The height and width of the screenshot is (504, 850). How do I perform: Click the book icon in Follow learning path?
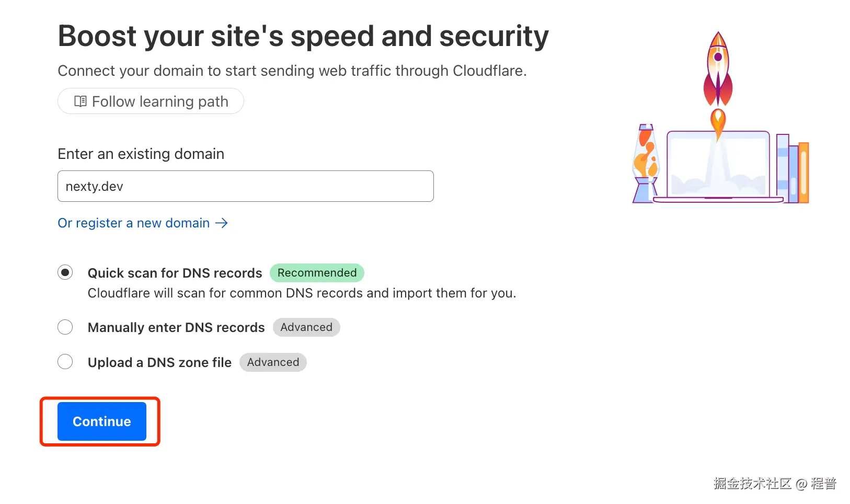tap(81, 101)
